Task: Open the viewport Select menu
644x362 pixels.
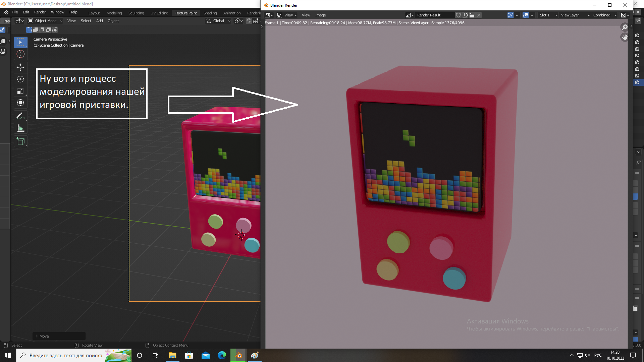Action: pyautogui.click(x=86, y=21)
